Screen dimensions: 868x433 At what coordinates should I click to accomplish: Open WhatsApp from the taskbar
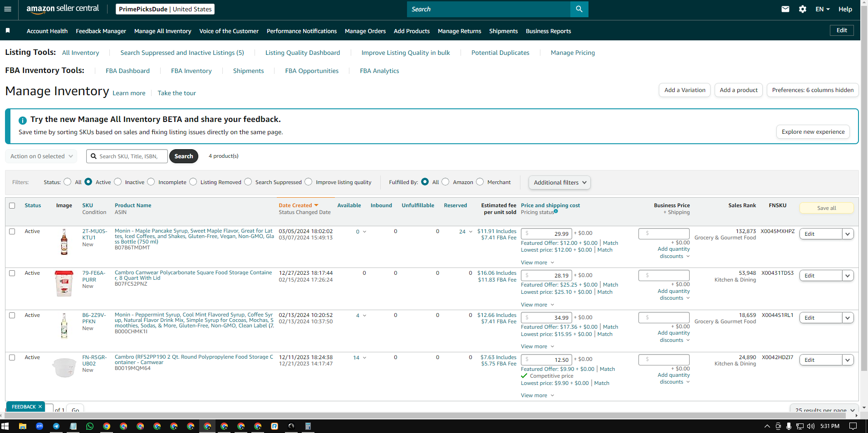(x=90, y=426)
